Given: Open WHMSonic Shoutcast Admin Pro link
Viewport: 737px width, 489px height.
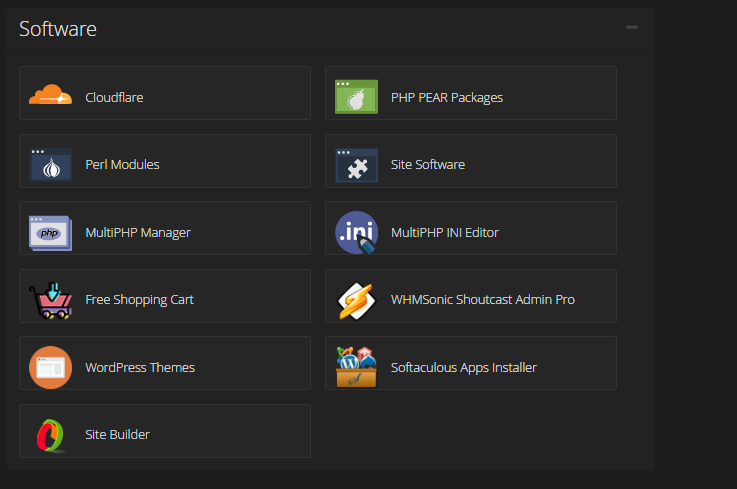Looking at the screenshot, I should 483,300.
